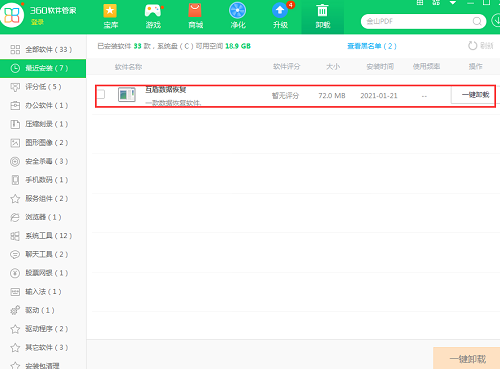This screenshot has height=369, width=500.
Task: Go to the 商城 store
Action: (195, 16)
